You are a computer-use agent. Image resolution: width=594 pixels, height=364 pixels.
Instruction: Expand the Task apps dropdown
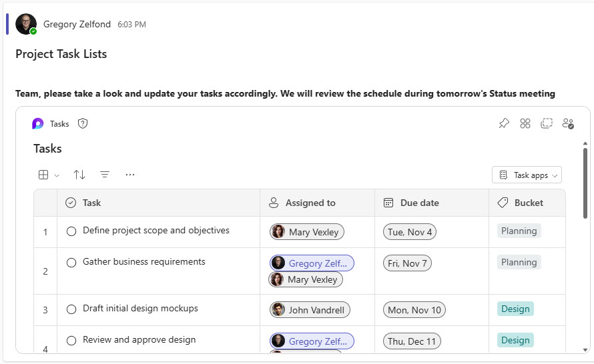pyautogui.click(x=527, y=175)
